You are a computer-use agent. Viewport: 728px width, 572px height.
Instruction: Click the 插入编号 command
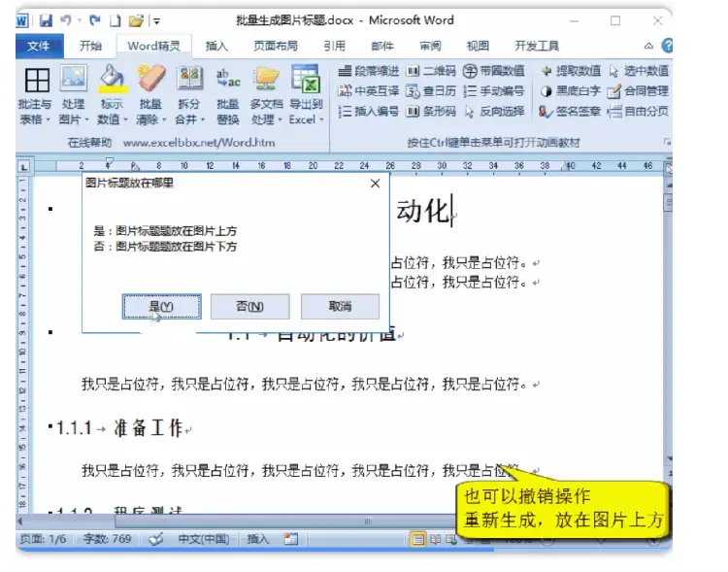click(x=369, y=111)
